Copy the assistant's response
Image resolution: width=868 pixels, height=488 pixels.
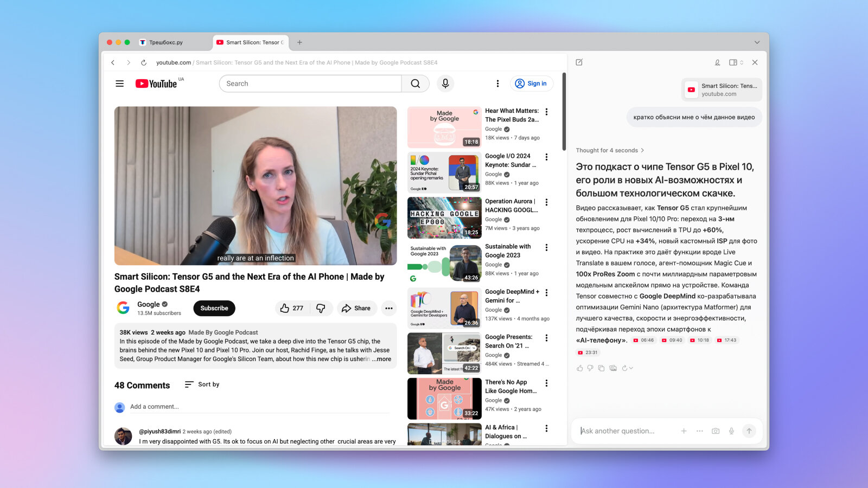[601, 368]
